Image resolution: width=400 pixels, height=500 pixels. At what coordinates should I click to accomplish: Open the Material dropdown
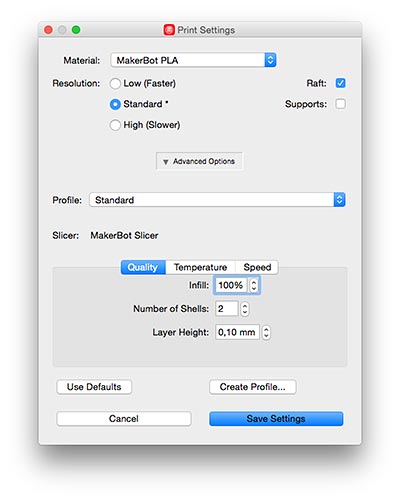pos(193,60)
